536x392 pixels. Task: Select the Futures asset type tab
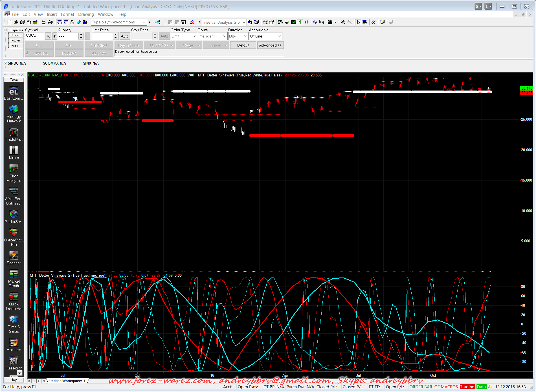(x=16, y=40)
